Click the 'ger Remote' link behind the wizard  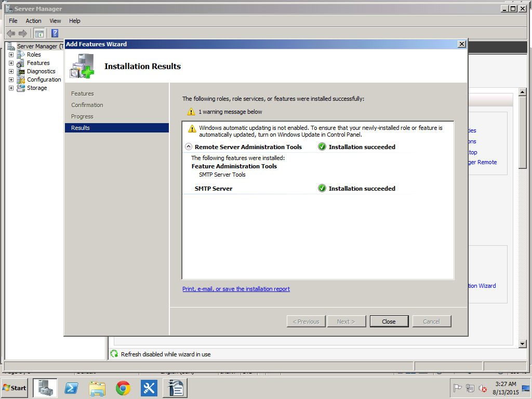[483, 162]
